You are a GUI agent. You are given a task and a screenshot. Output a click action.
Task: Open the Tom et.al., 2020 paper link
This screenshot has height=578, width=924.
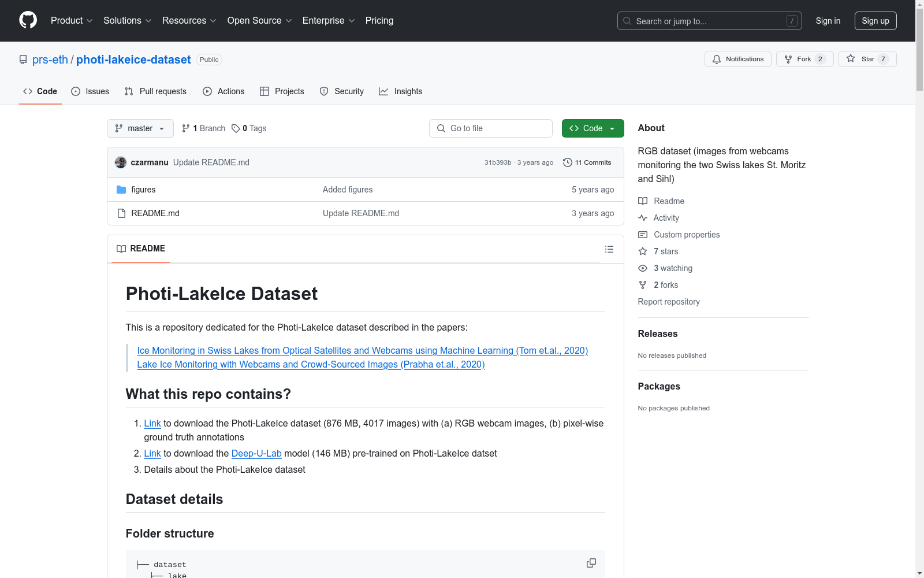click(x=363, y=350)
